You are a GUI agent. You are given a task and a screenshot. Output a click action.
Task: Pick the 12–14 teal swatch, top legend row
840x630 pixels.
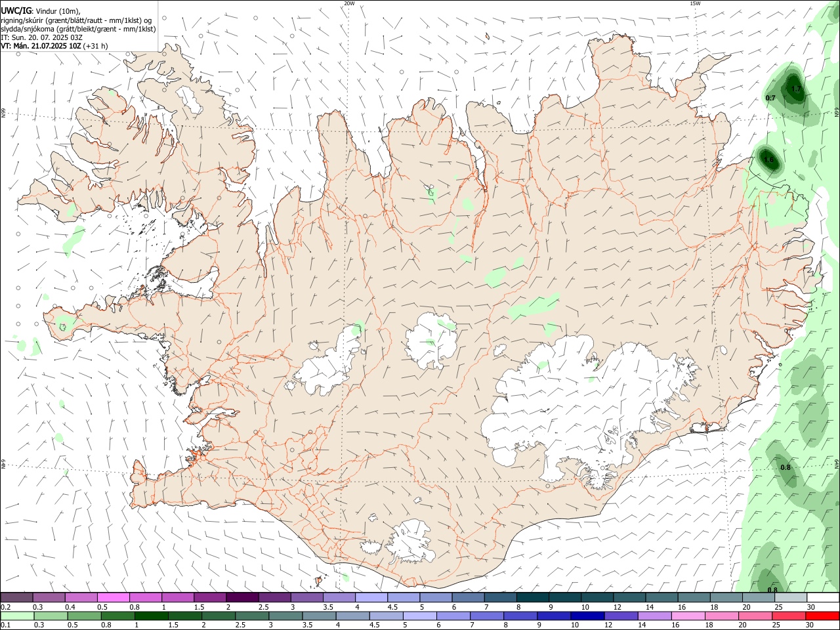point(629,597)
